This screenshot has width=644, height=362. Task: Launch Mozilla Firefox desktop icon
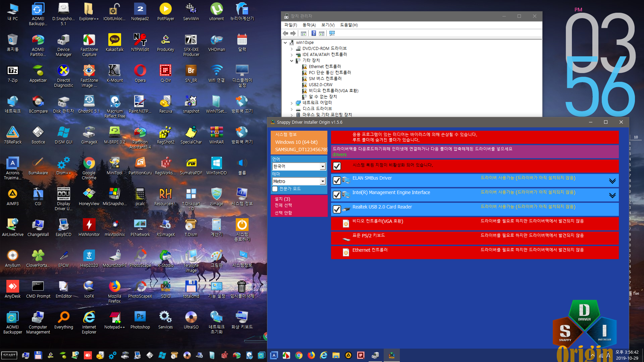click(114, 292)
